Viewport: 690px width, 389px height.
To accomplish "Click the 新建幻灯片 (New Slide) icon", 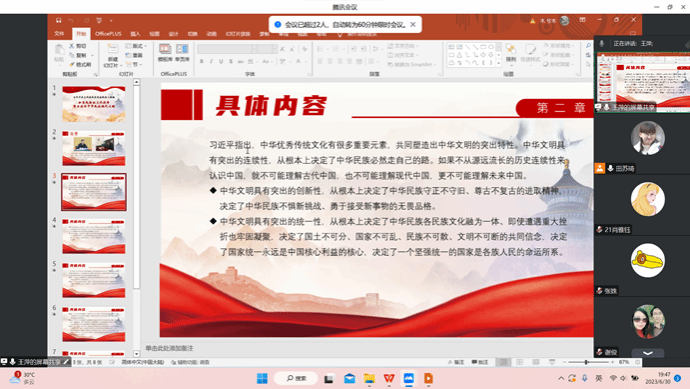I will (113, 49).
